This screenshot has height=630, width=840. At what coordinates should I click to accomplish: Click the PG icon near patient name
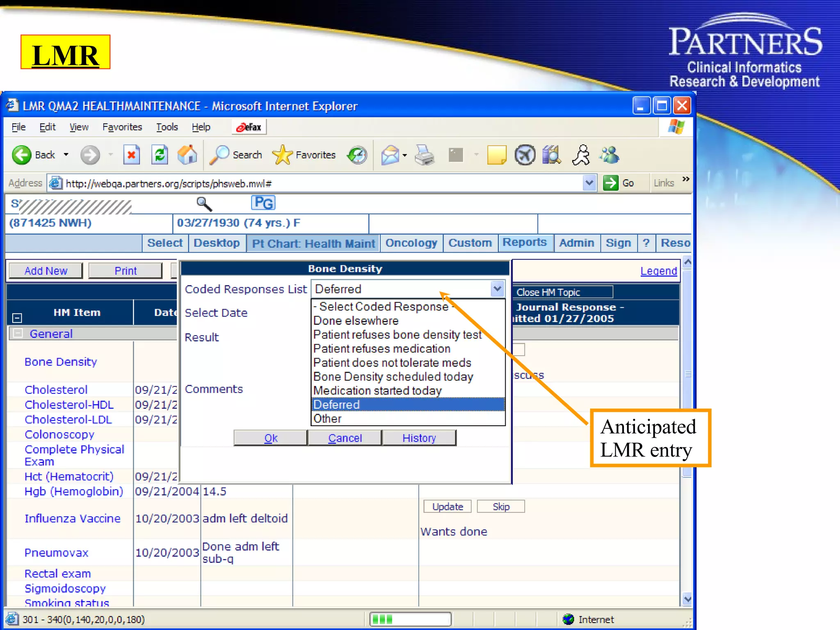263,203
